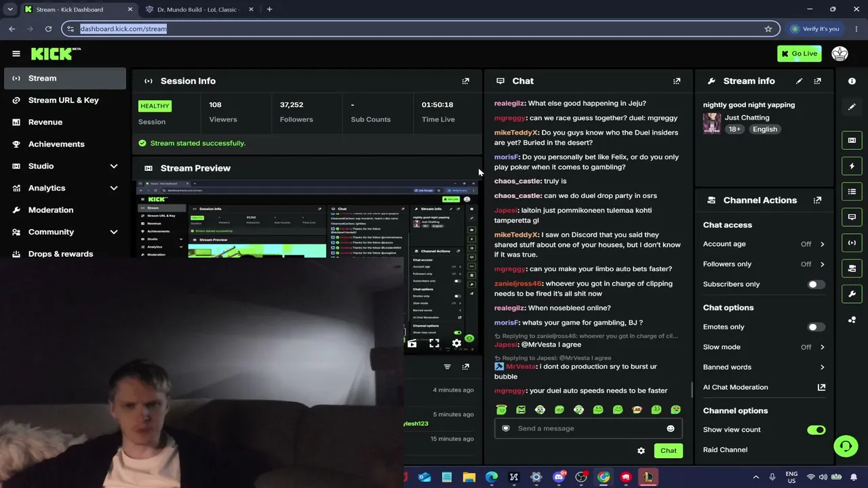The image size is (868, 488).
Task: Open Moderation in the sidebar
Action: (65, 210)
